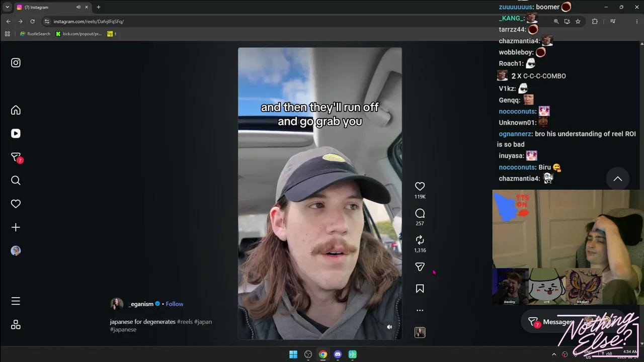
Task: Open the reel's three-dot options menu
Action: pos(420,311)
